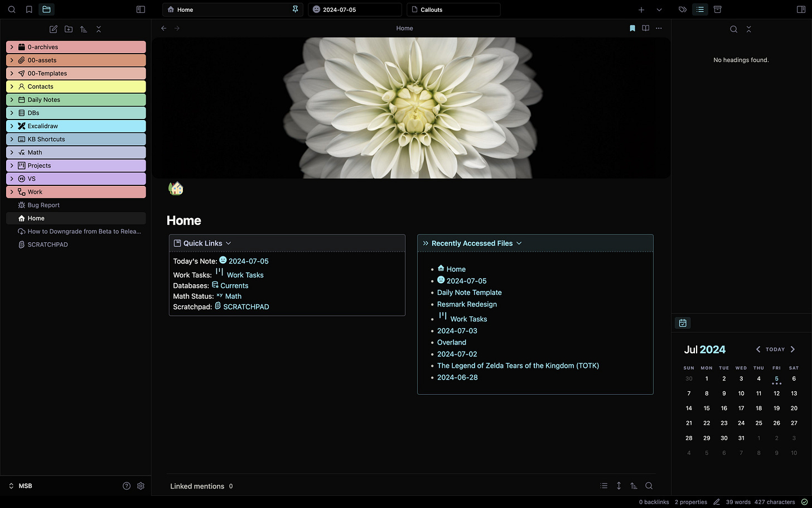Click the TODAY button in calendar
This screenshot has height=508, width=812.
point(775,349)
